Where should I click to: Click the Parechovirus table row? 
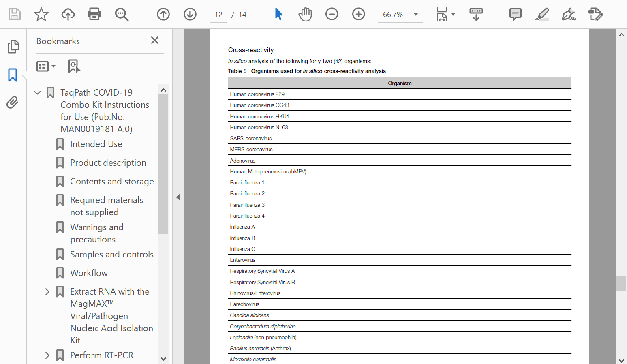(400, 304)
